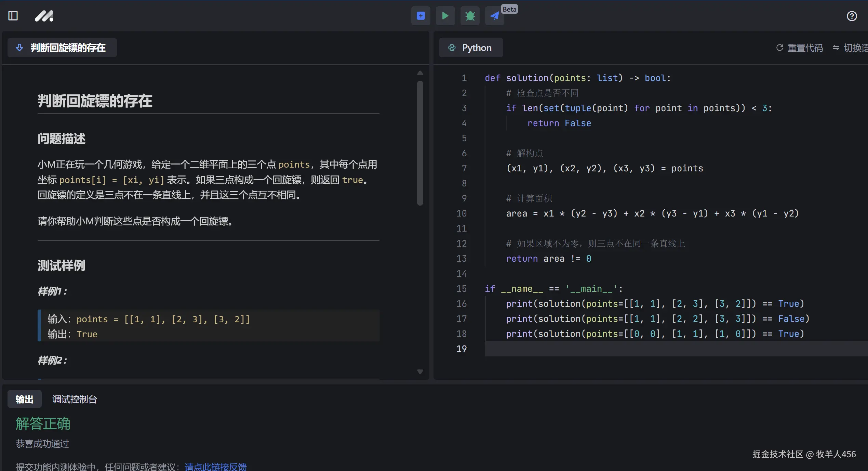Submit solution with paper plane icon
868x471 pixels.
(494, 16)
